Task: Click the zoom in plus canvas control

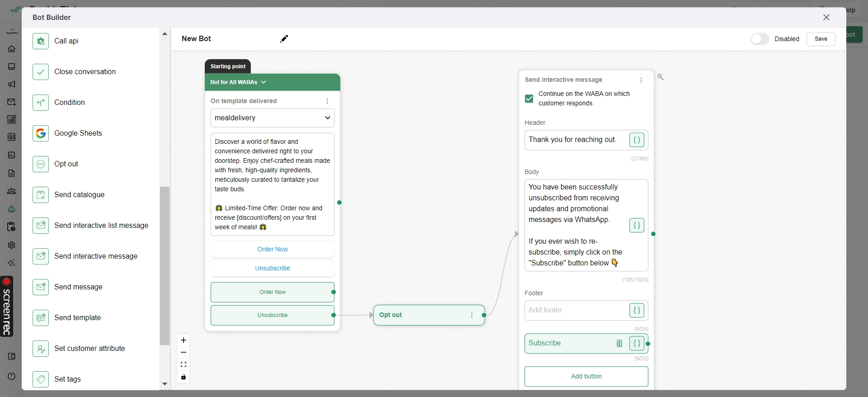Action: coord(184,340)
